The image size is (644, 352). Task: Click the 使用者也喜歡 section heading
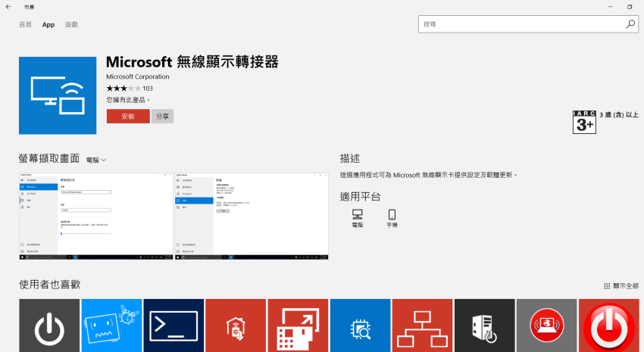(x=50, y=285)
